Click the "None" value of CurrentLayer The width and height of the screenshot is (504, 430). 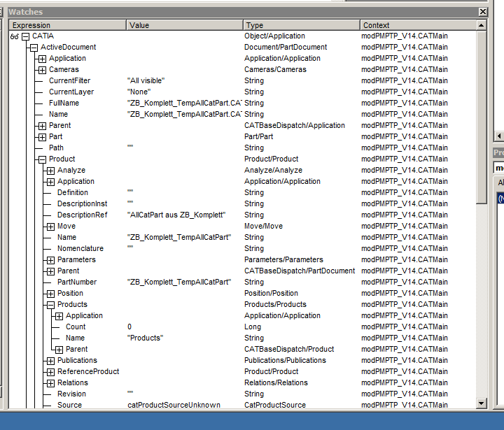139,92
